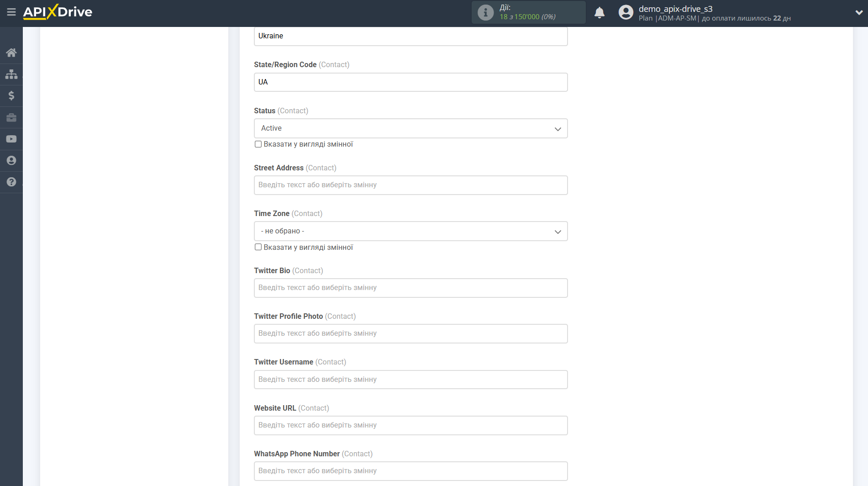Open help question mark icon
This screenshot has height=486, width=868.
(11, 182)
